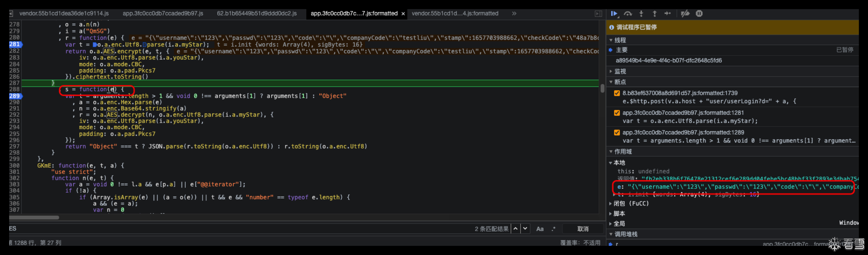
Task: Toggle breakpoint on line 281
Action: pos(14,44)
